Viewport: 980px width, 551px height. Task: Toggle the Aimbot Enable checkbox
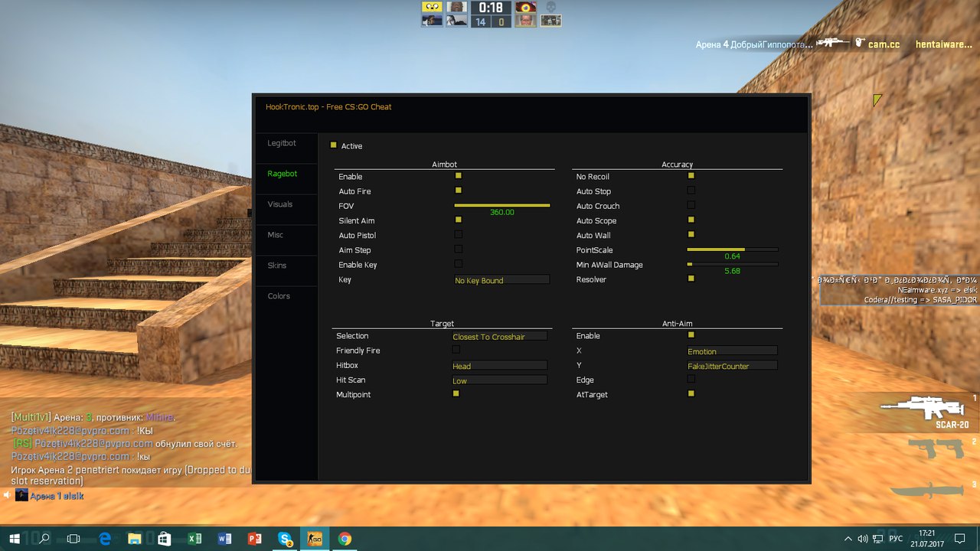[458, 175]
